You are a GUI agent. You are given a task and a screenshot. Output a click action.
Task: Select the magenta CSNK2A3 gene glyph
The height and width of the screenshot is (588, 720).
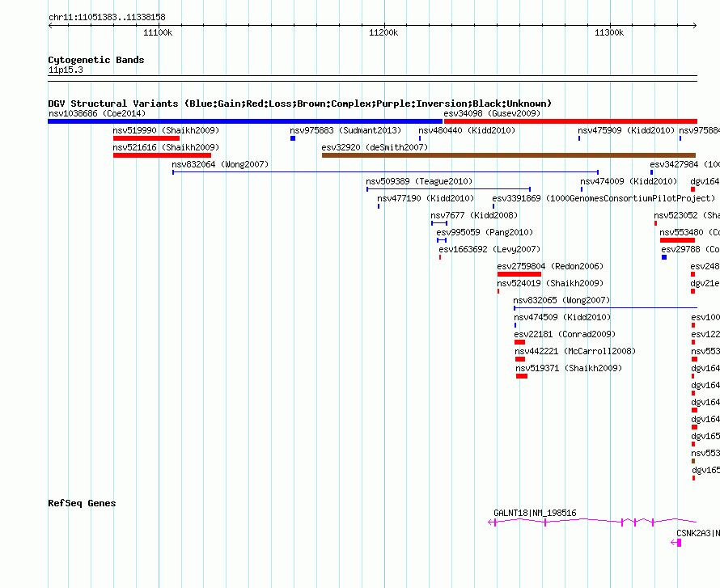tap(676, 543)
